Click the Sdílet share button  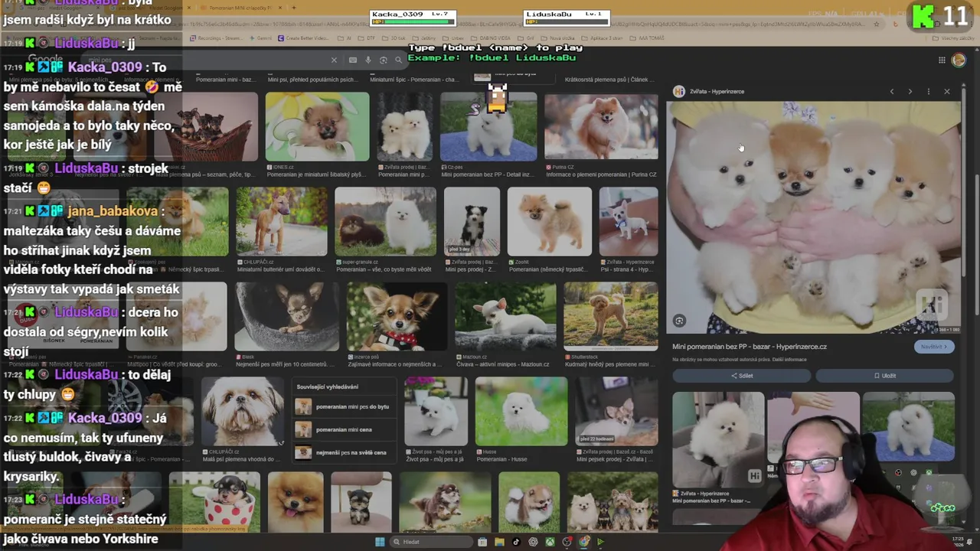741,376
